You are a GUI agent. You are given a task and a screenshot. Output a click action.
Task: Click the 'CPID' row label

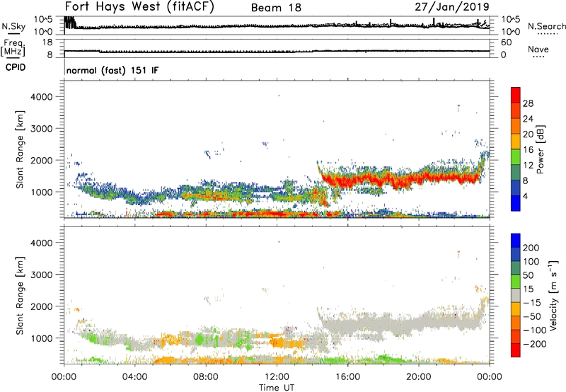(x=16, y=67)
